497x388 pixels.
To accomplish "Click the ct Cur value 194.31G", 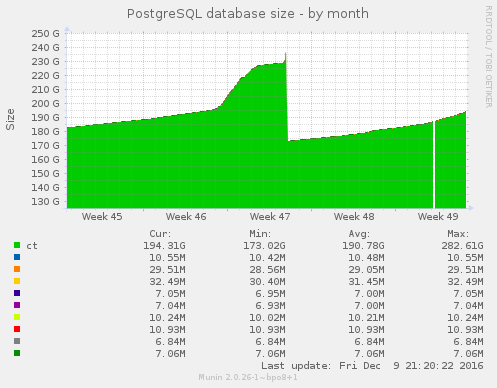I will coord(164,246).
